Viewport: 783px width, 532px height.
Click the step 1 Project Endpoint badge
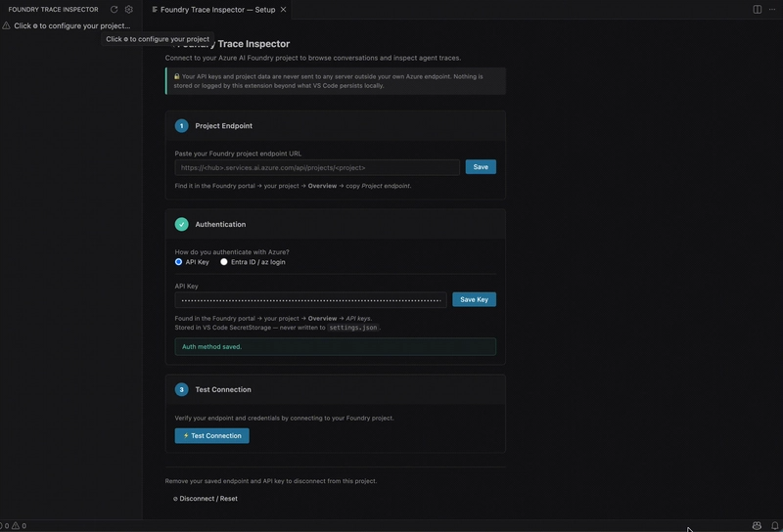[182, 126]
